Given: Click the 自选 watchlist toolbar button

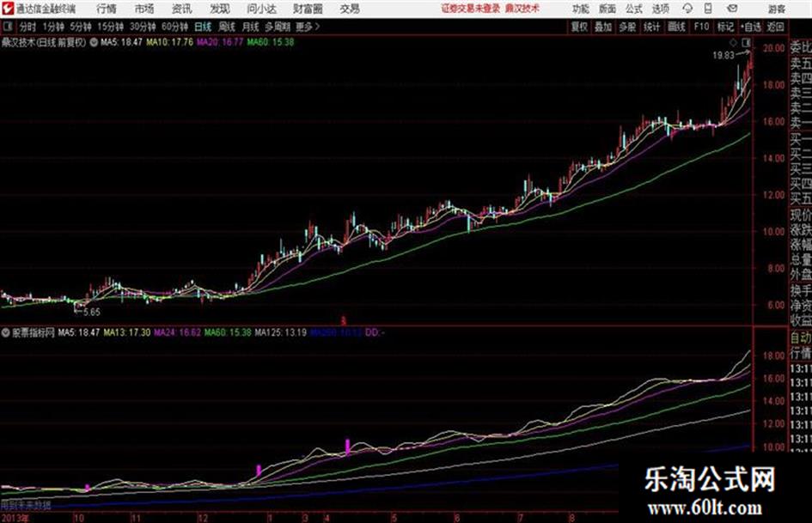Looking at the screenshot, I should (x=751, y=27).
